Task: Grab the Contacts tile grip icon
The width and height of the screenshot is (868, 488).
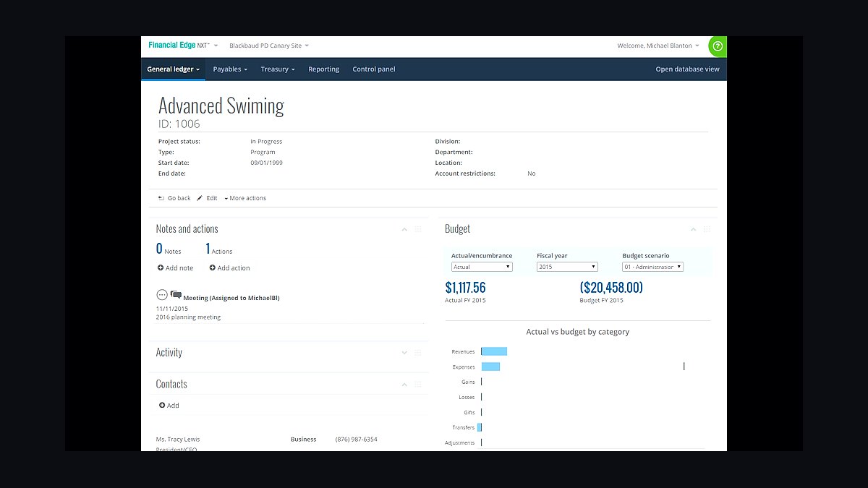Action: pyautogui.click(x=418, y=385)
